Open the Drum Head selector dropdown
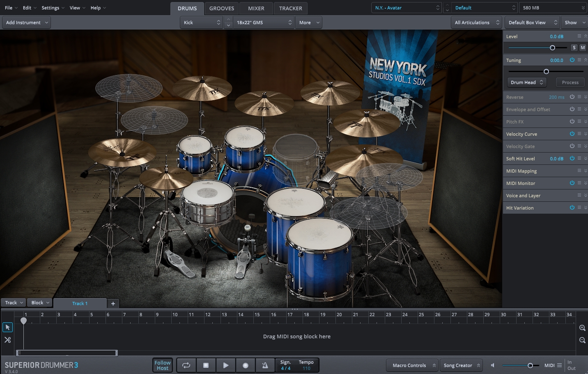Viewport: 588px width, 374px height. click(x=527, y=82)
